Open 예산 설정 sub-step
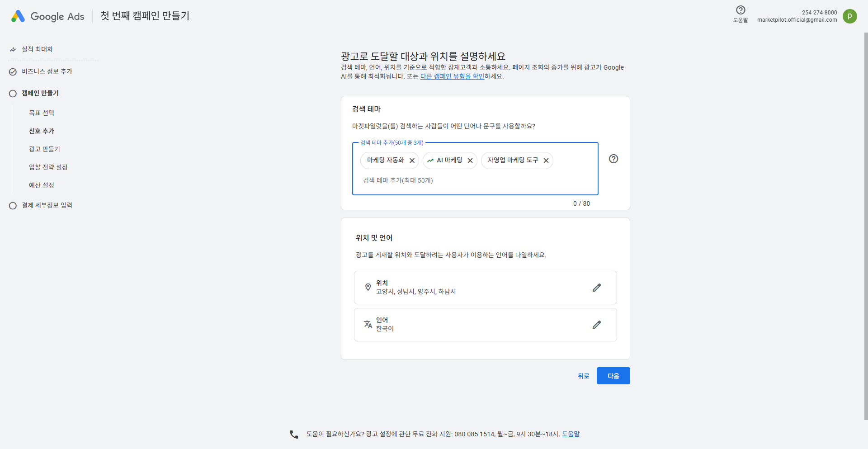This screenshot has width=868, height=449. click(42, 185)
